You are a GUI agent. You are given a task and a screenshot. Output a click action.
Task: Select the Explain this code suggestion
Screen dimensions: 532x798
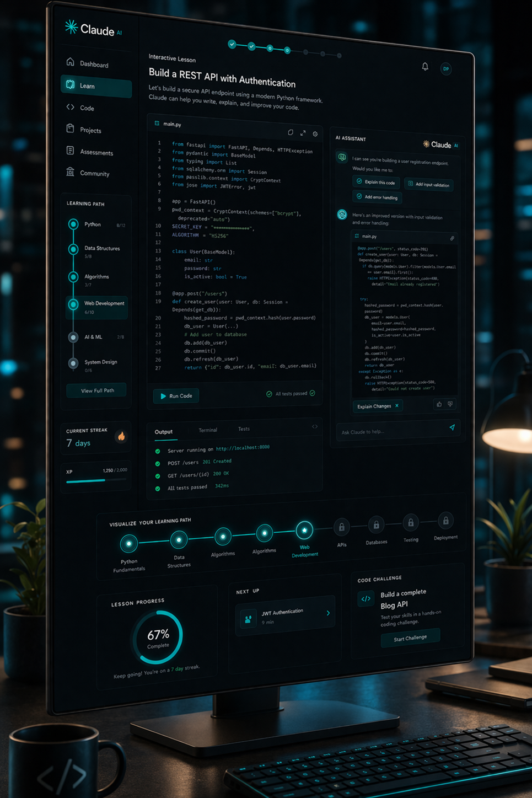pos(377,182)
